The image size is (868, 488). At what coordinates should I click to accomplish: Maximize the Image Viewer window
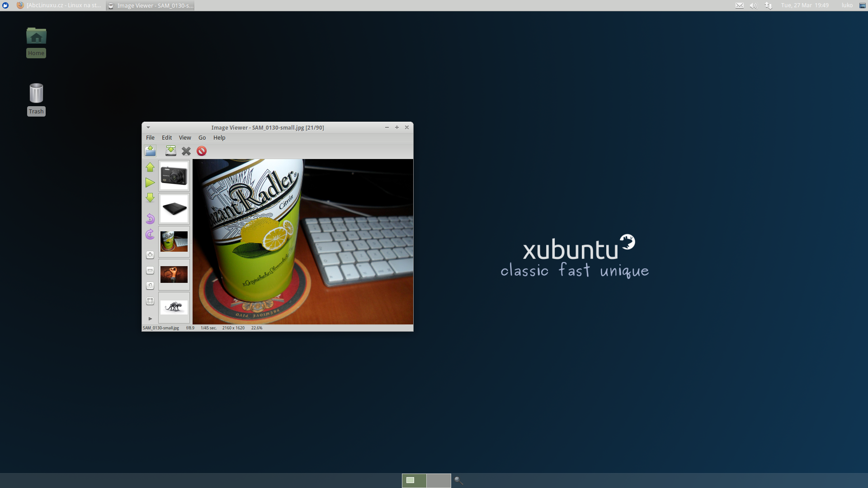point(397,127)
